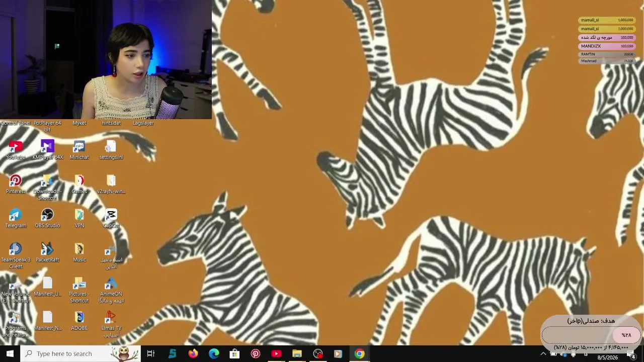Open Microsoft Edge from the taskbar
644x362 pixels.
[214, 353]
